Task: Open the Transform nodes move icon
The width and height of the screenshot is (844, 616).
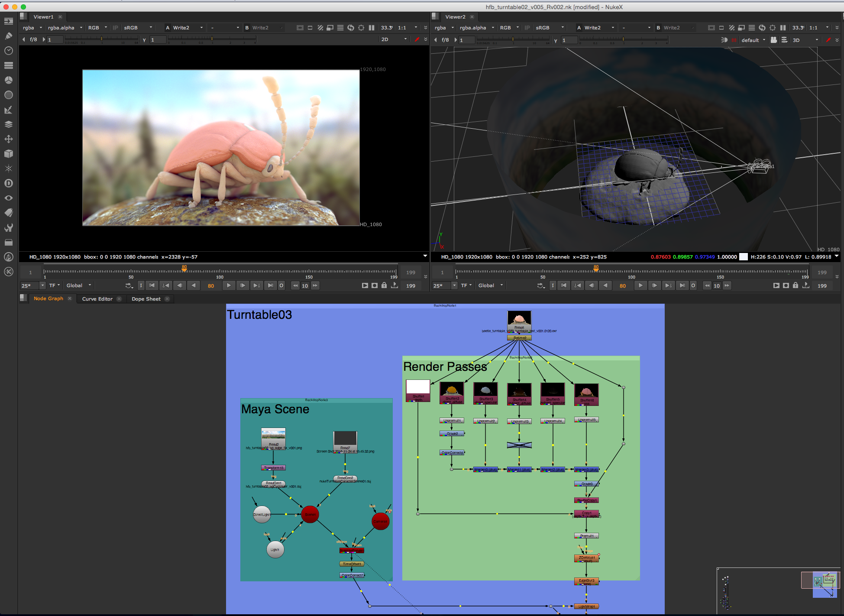Action: [9, 139]
